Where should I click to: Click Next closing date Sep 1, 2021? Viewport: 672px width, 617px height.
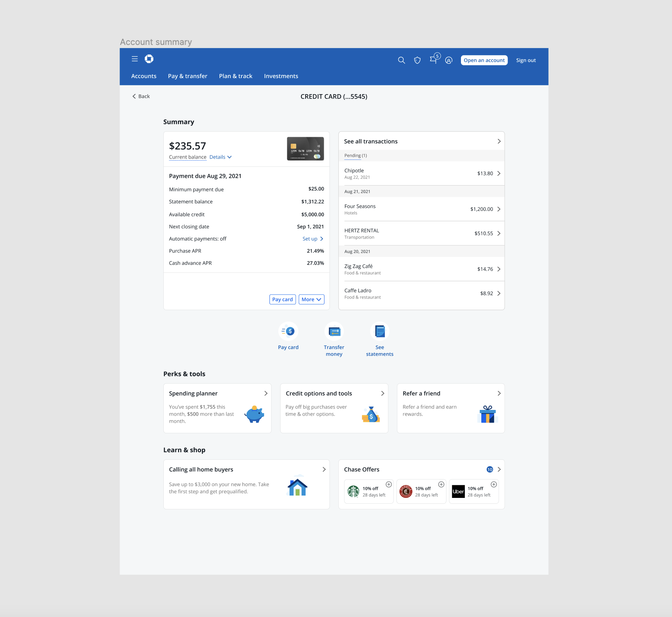[310, 227]
